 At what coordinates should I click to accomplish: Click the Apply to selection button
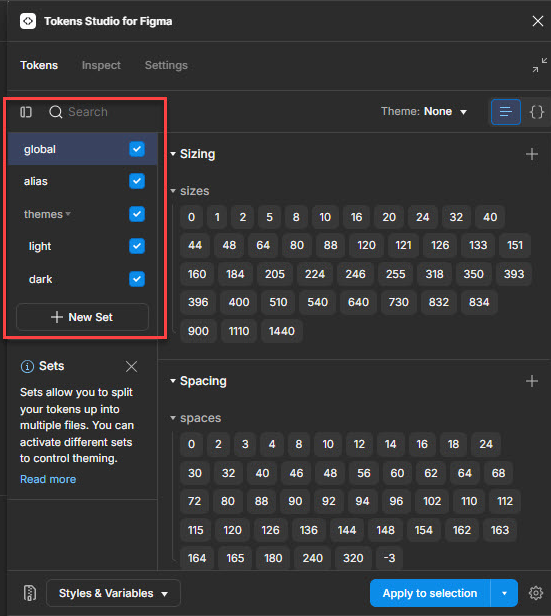pyautogui.click(x=430, y=593)
